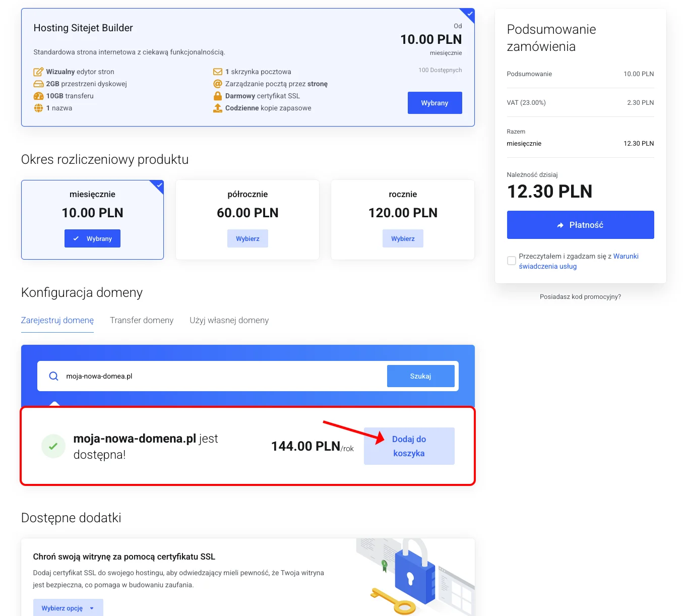685x616 pixels.
Task: Click the green domain available checkmark icon
Action: point(53,446)
